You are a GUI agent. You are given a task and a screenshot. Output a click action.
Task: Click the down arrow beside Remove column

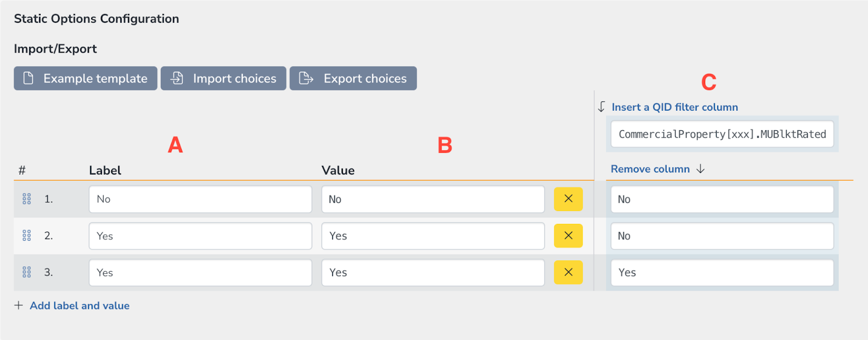pyautogui.click(x=700, y=169)
